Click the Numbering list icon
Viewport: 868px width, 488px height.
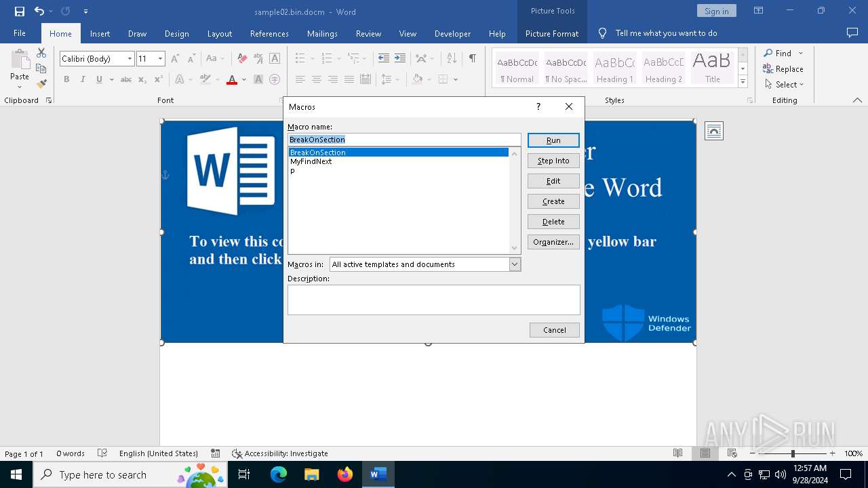326,58
